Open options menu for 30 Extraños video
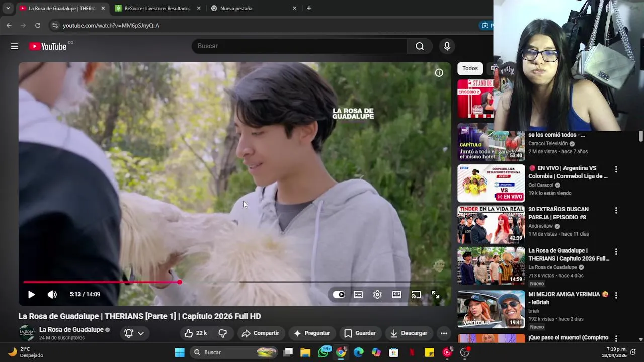 tap(616, 211)
